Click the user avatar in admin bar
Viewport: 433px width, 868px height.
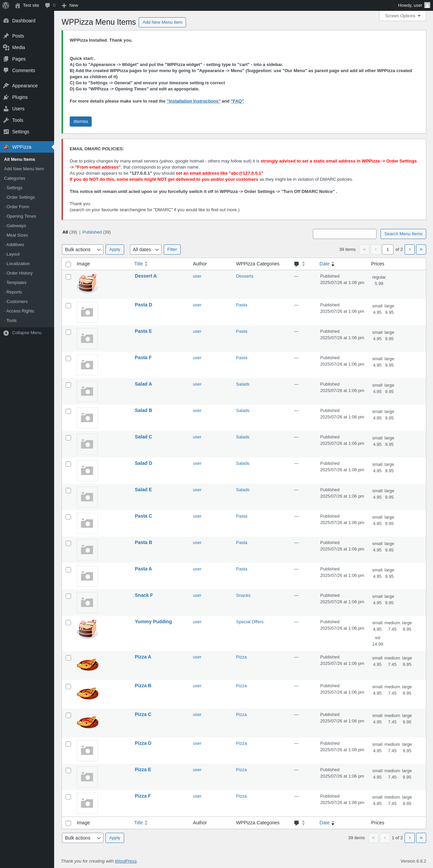pos(427,5)
